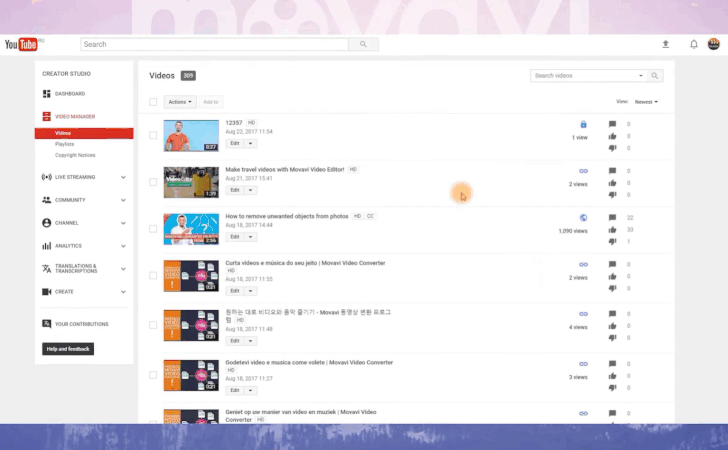Viewport: 728px width, 450px height.
Task: Open the Actions dropdown
Action: (x=180, y=102)
